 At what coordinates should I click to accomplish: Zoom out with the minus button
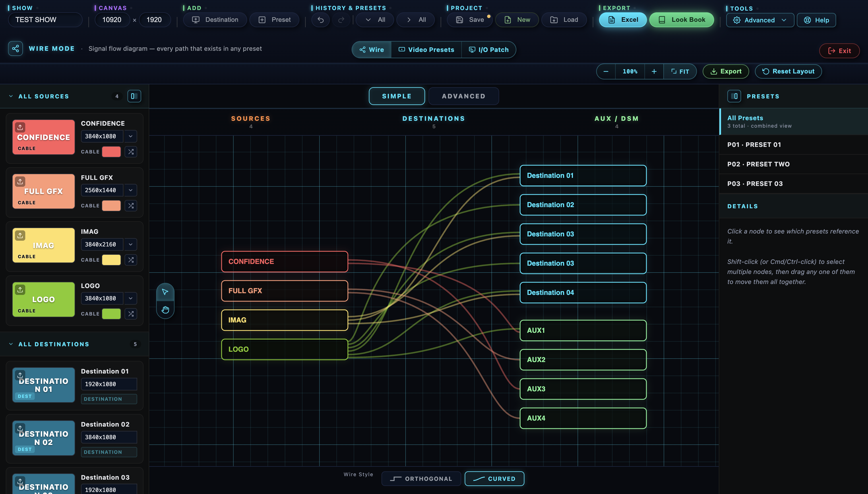[x=606, y=71]
